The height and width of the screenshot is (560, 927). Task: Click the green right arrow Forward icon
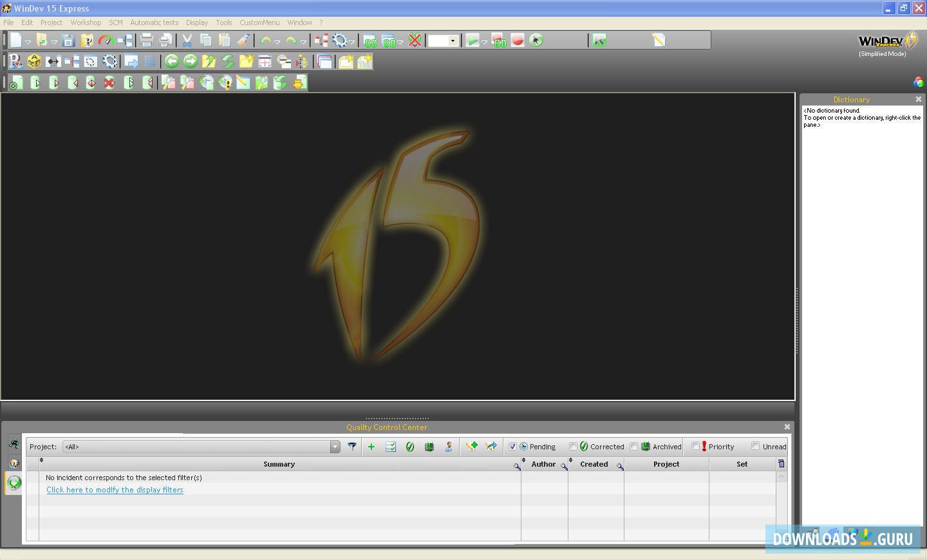click(190, 61)
